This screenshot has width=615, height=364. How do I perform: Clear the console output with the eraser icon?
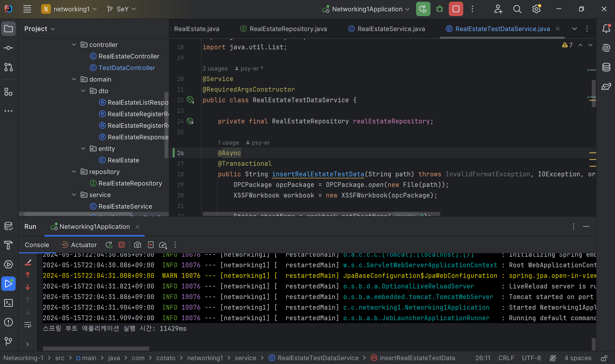[x=28, y=262]
